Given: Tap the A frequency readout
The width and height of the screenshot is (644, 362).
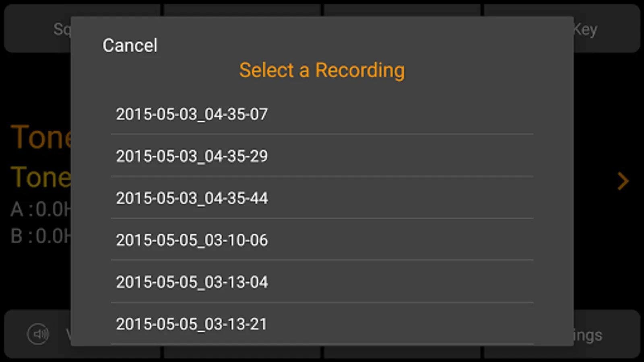Looking at the screenshot, I should 40,210.
